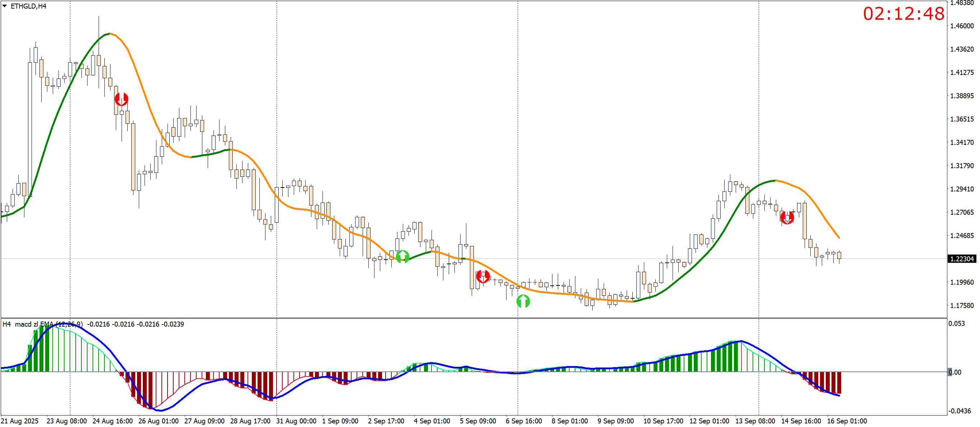The width and height of the screenshot is (980, 427).
Task: Expand the ETHGLD,H4 chart dropdown triangle
Action: [5, 6]
